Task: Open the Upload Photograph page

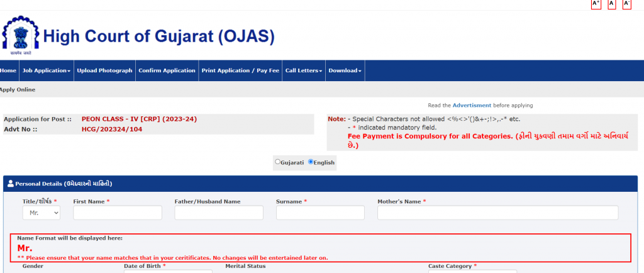Action: (x=105, y=70)
